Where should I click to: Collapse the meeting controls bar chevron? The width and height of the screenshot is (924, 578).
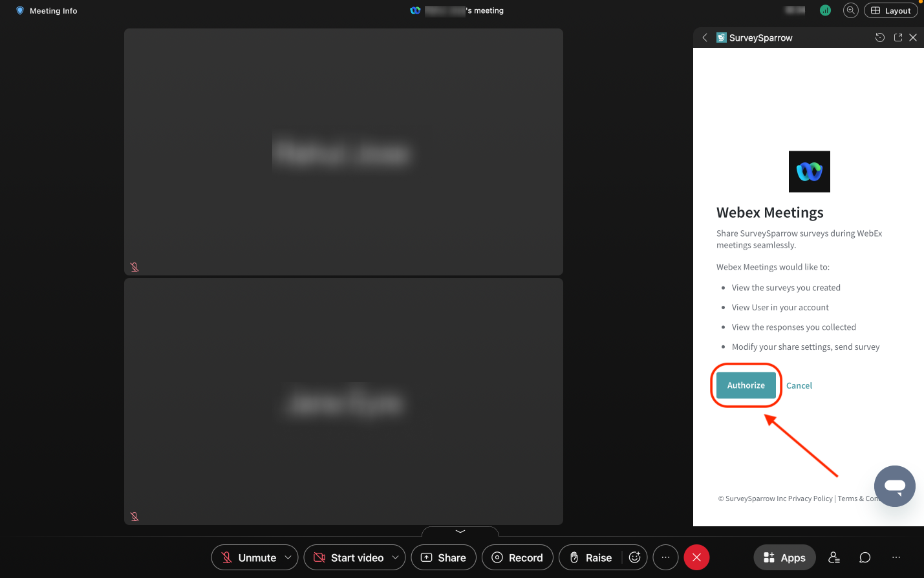(460, 531)
